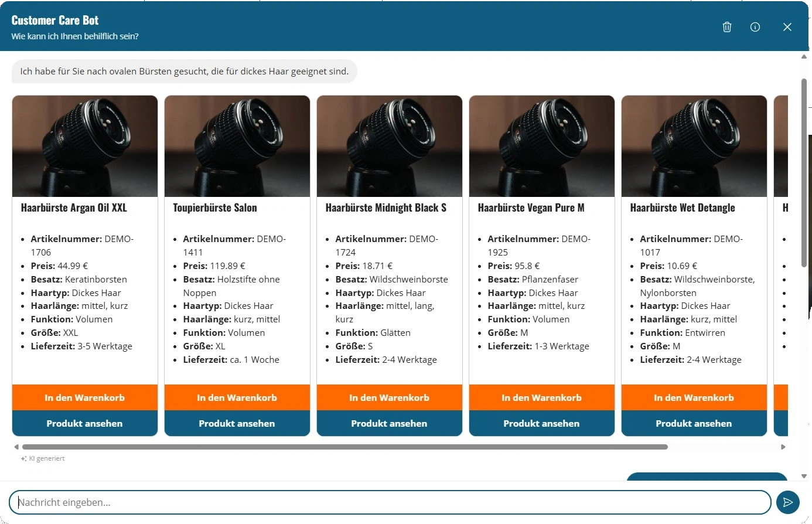Click the send message icon
812x524 pixels.
[x=787, y=502]
